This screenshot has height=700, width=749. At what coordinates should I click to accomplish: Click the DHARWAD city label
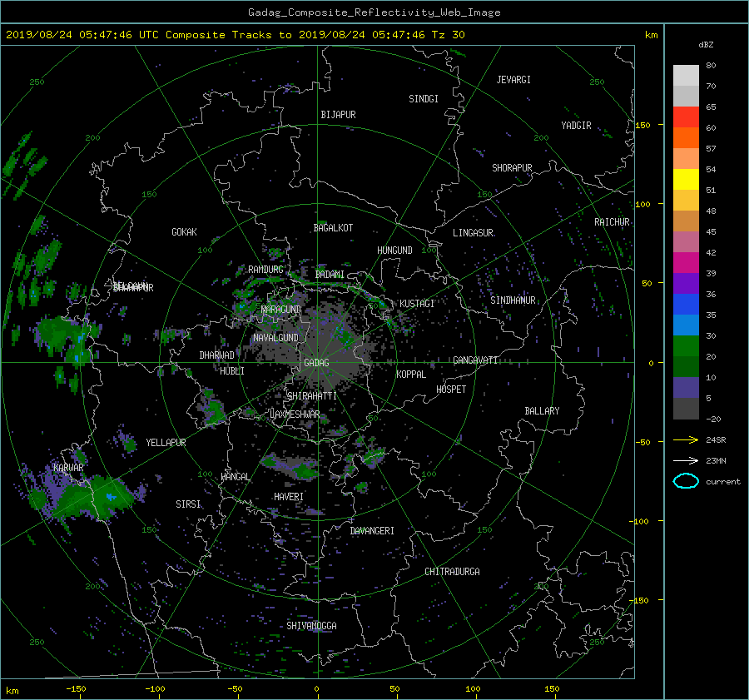(216, 355)
